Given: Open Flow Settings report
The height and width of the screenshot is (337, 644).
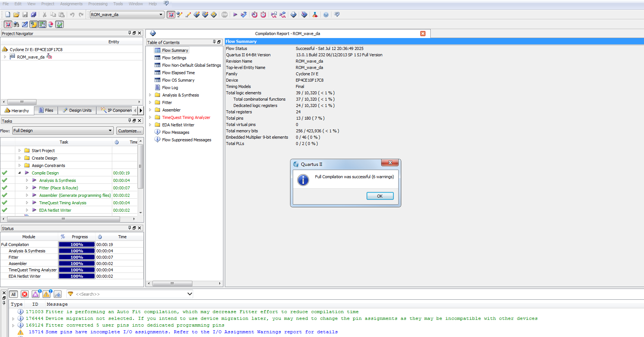Looking at the screenshot, I should click(x=174, y=58).
